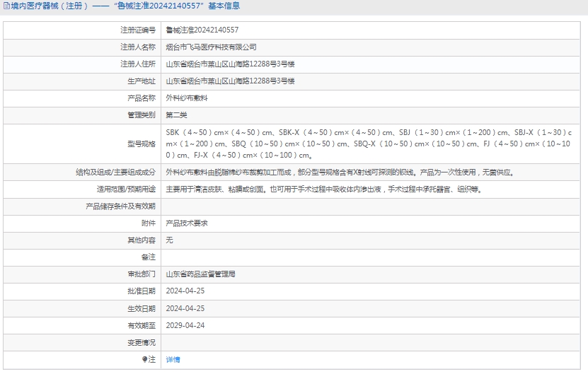Click the 有效期至 value 2029-04-24
Screen dimensions: 588x374
(185, 326)
